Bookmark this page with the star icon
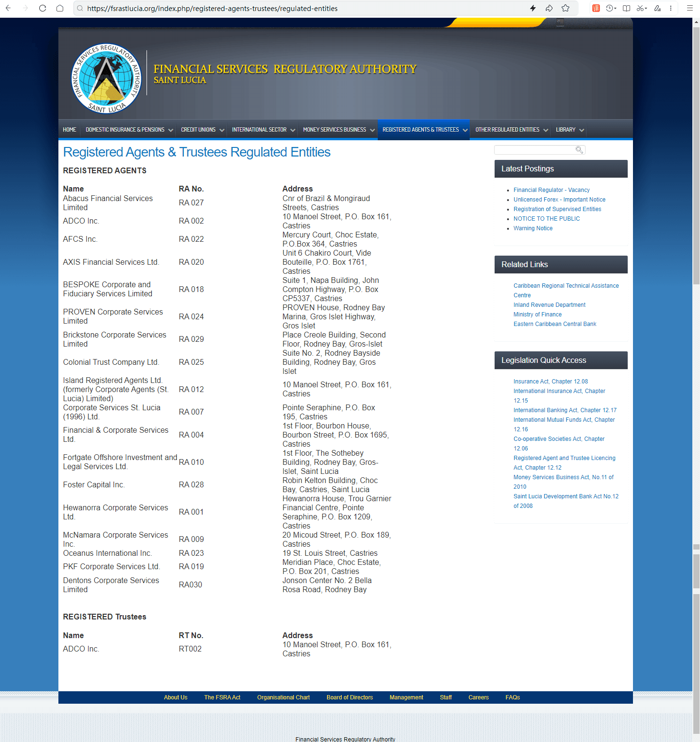The height and width of the screenshot is (742, 700). (x=565, y=8)
